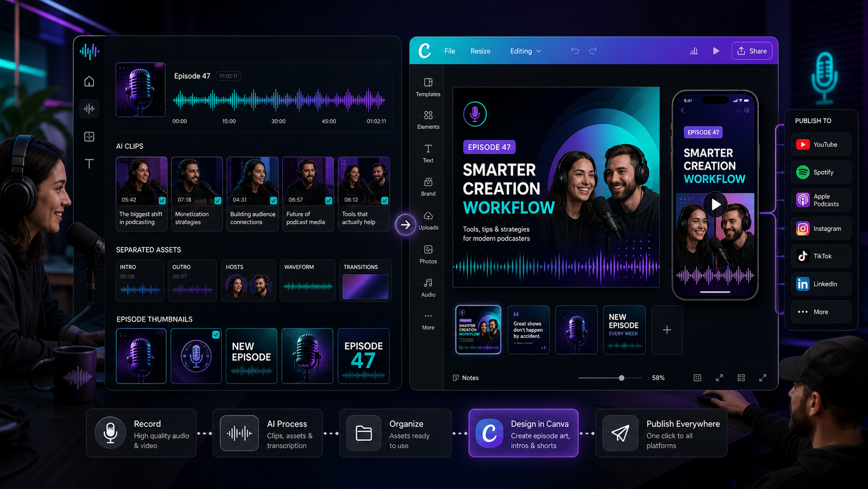Screen dimensions: 868x489
Task: Click the fullscreen expand icon at far right
Action: pyautogui.click(x=763, y=378)
